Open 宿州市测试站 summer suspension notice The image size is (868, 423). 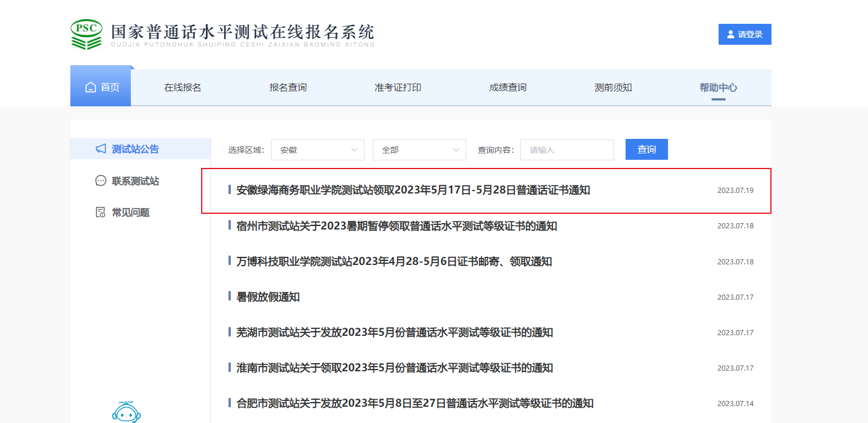[x=397, y=225]
